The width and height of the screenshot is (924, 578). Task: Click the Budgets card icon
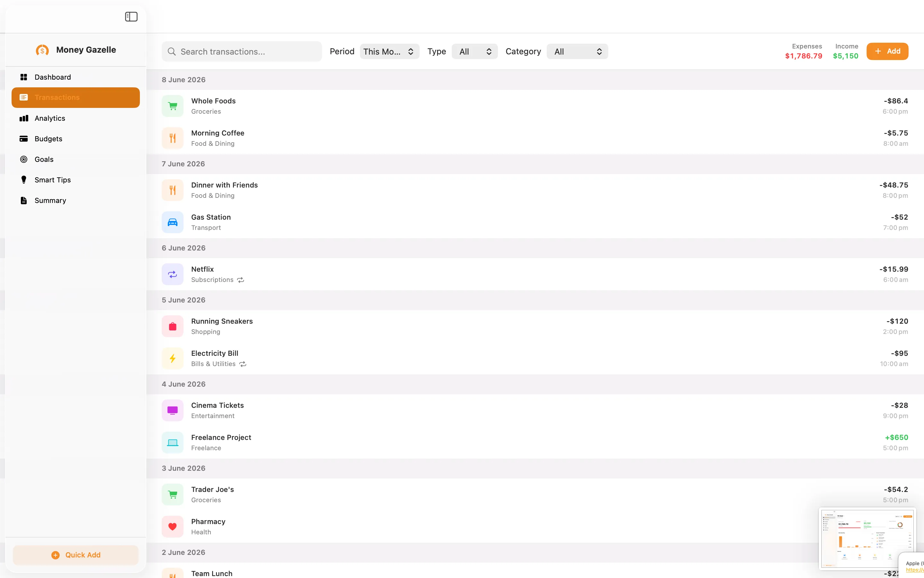tap(24, 139)
